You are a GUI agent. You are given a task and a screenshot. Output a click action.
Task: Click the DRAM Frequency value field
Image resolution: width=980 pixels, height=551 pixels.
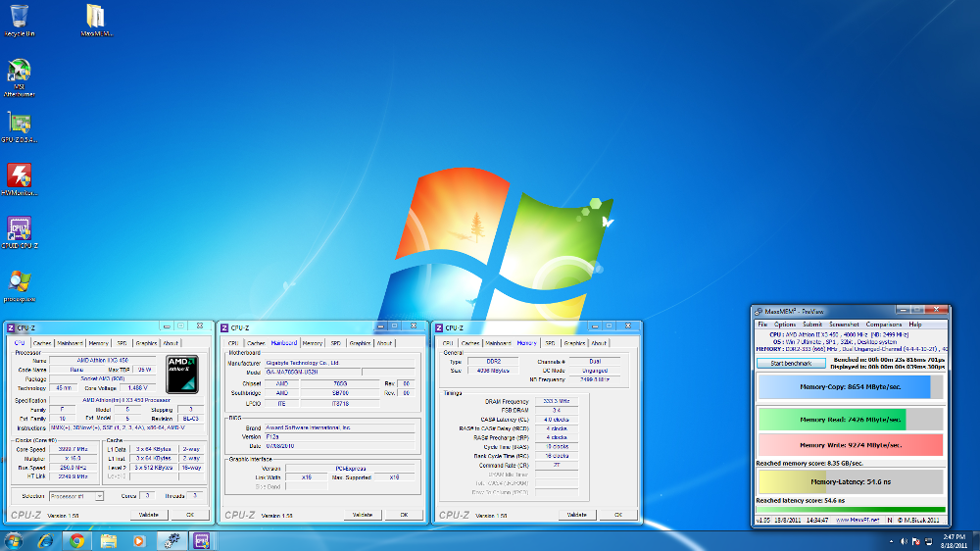[x=557, y=402]
